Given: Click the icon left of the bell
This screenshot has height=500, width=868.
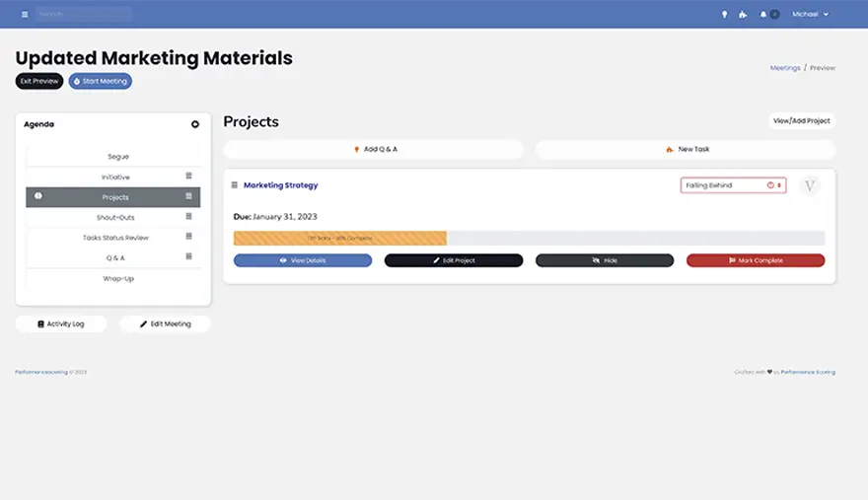Looking at the screenshot, I should [x=743, y=15].
